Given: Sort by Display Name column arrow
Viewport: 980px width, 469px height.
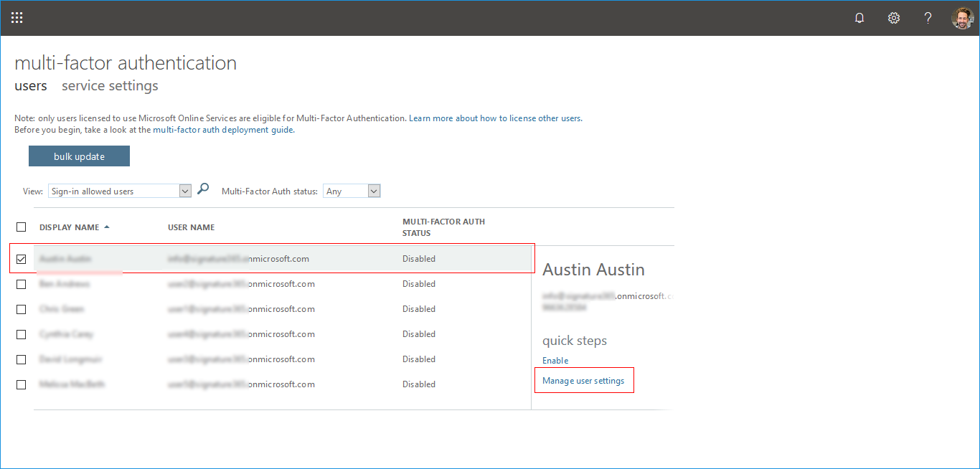Looking at the screenshot, I should pyautogui.click(x=107, y=227).
